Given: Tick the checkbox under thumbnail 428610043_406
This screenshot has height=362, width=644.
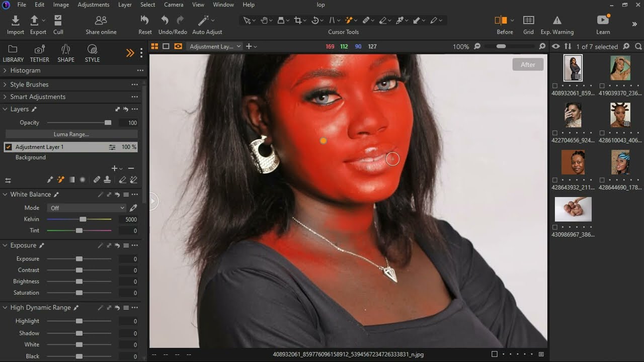Looking at the screenshot, I should (602, 133).
